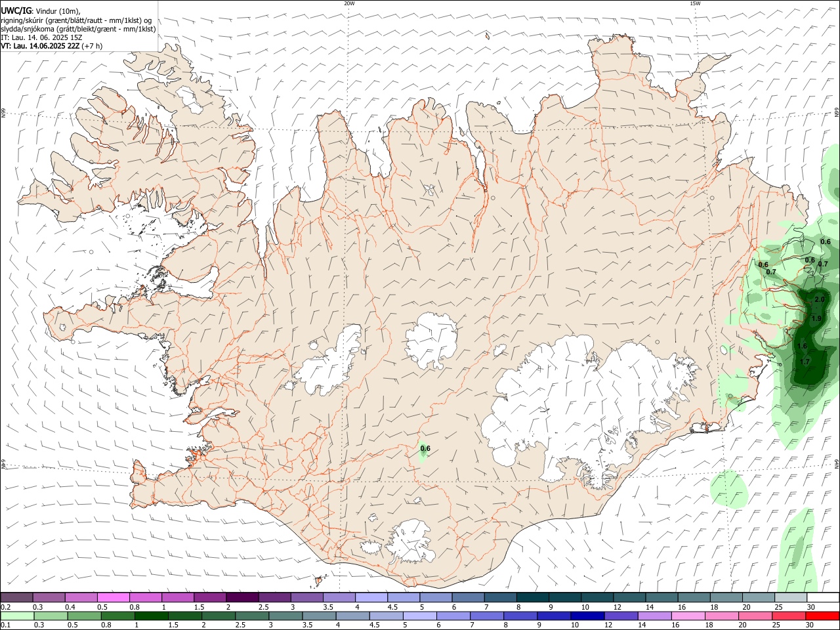Click the 0.2 tick label in the snow legend
The image size is (840, 630).
(5, 608)
